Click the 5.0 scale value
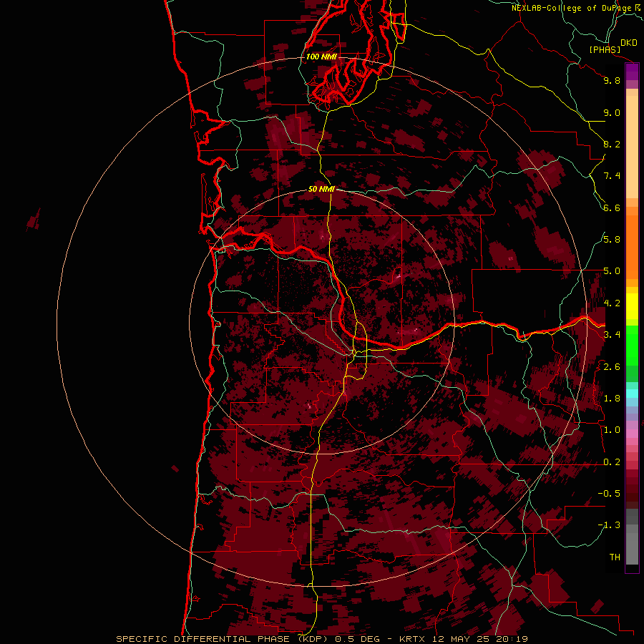This screenshot has width=644, height=644. (612, 271)
